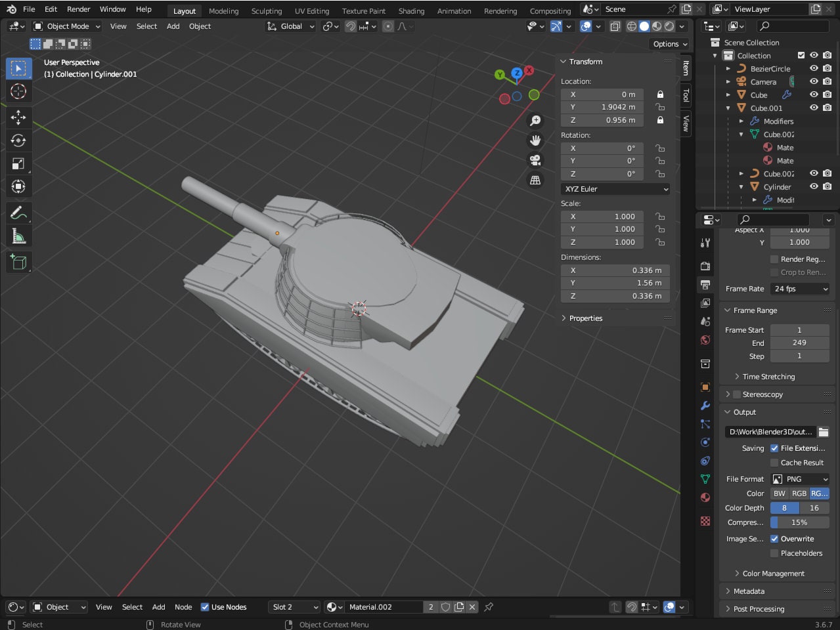The width and height of the screenshot is (840, 630).
Task: Select the Rotate tool from the left toolbar
Action: coord(18,140)
